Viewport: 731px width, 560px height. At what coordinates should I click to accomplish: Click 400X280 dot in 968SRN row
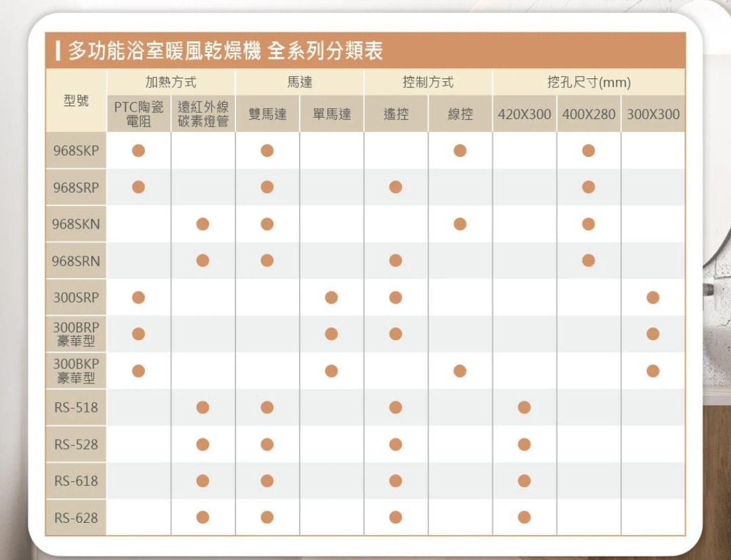pos(588,260)
